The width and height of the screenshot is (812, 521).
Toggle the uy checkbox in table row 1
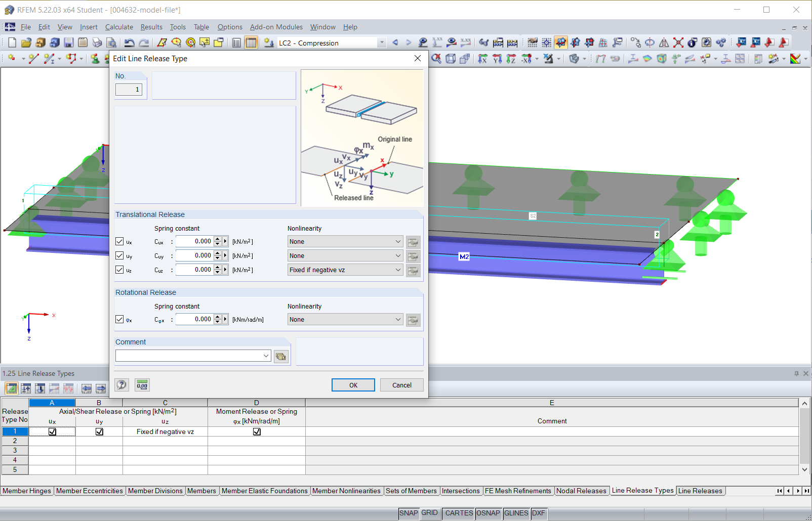99,431
